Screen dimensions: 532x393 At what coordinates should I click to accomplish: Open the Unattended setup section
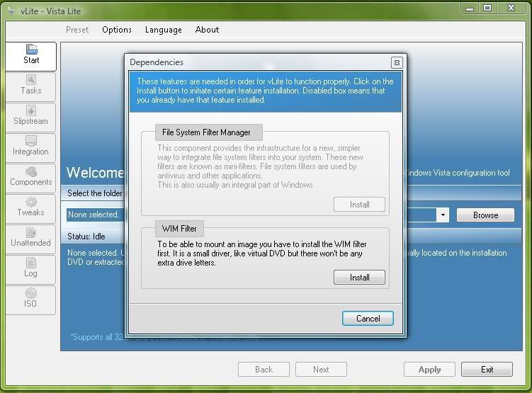(31, 239)
